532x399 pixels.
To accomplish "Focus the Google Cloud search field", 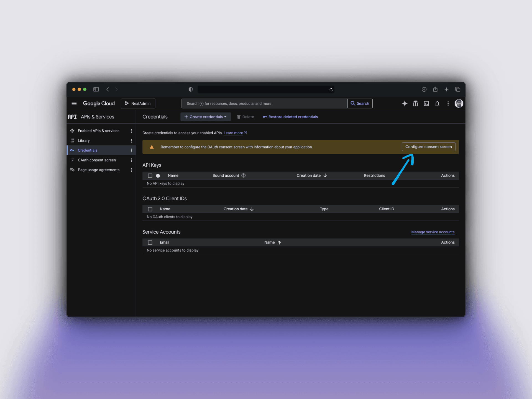I will point(265,103).
